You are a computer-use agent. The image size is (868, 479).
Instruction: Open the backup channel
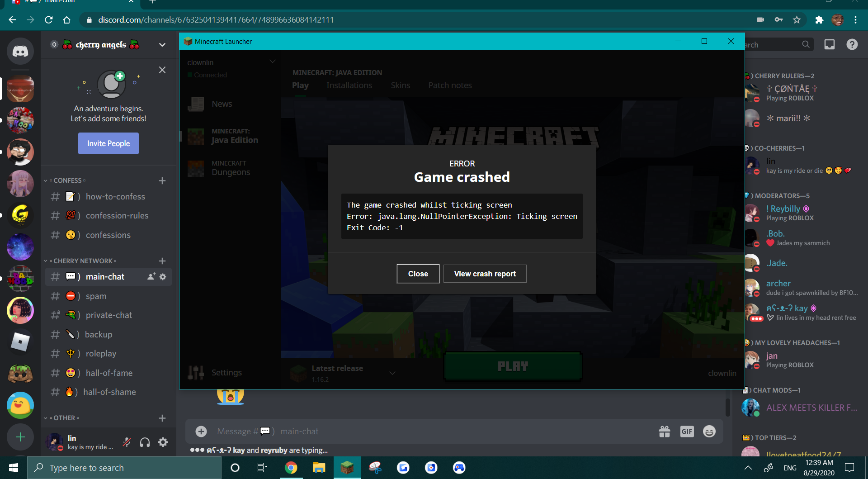[x=108, y=335]
